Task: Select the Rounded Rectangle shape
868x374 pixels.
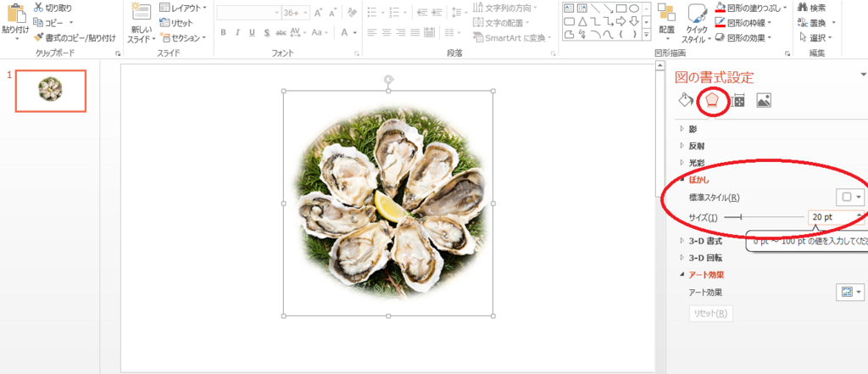Action: click(x=569, y=22)
